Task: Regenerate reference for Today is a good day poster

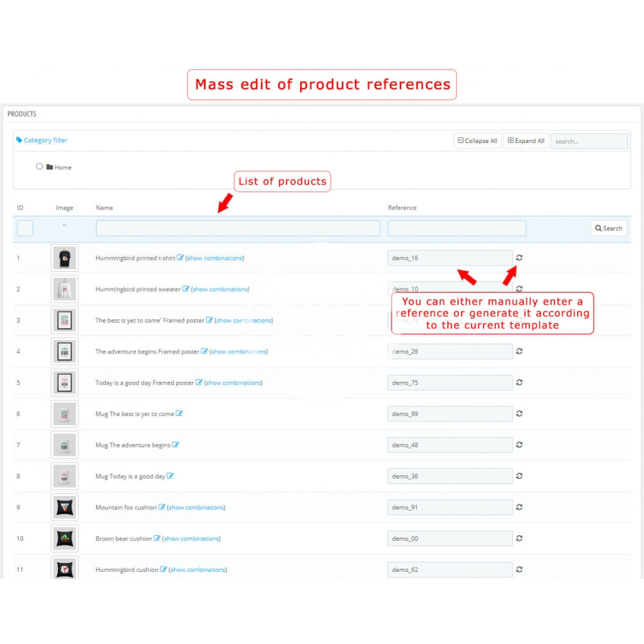Action: click(x=519, y=383)
